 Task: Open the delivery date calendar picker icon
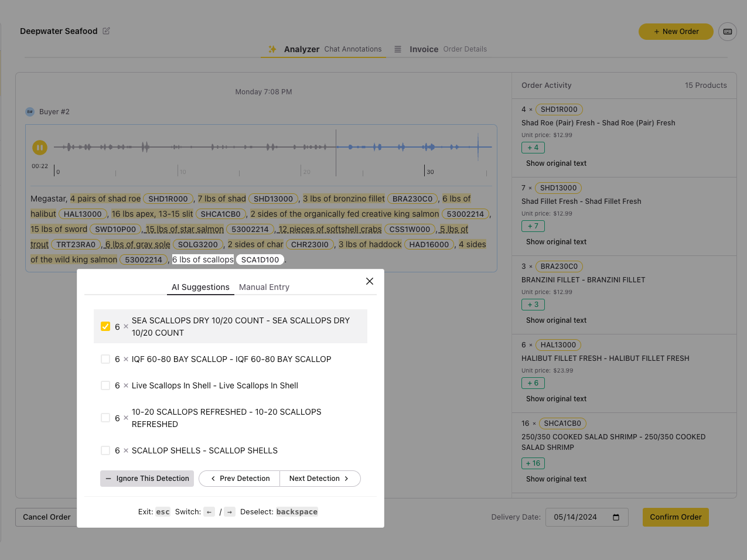pos(616,517)
